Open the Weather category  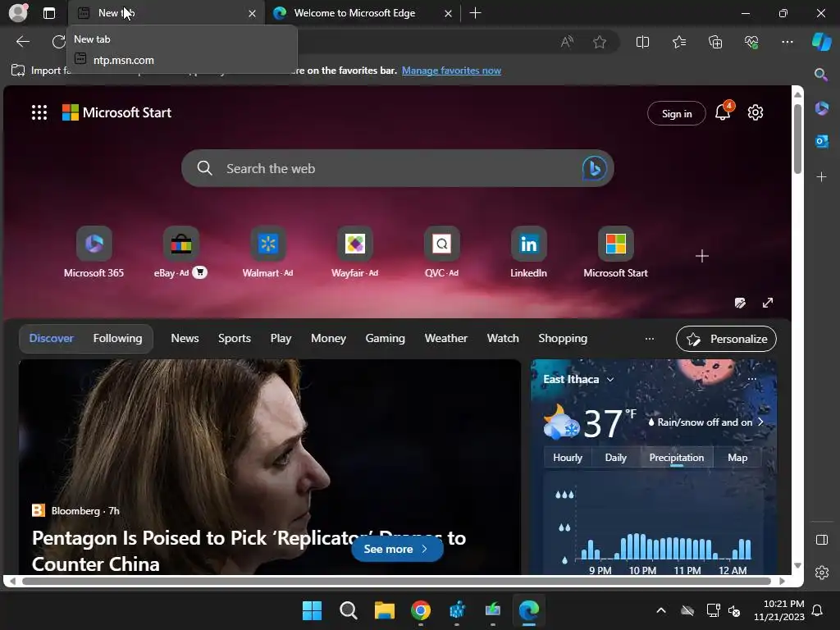445,338
